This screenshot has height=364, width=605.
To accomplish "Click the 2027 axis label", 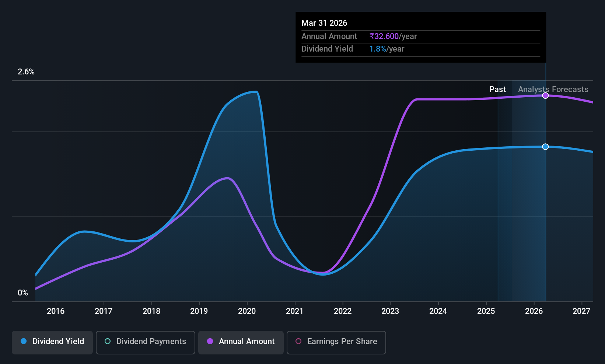I will (x=581, y=311).
